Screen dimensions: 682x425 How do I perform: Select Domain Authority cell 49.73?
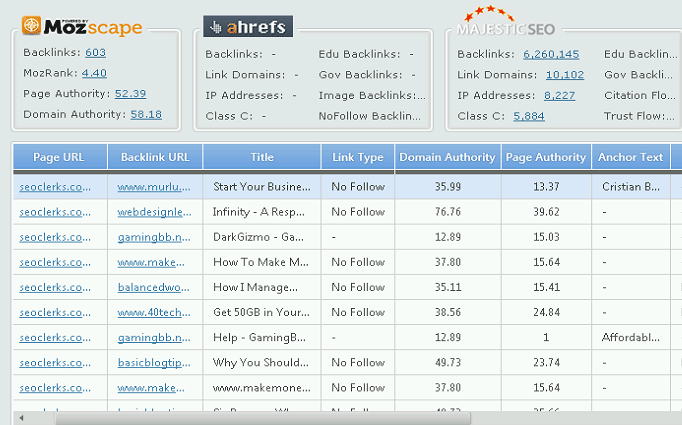click(448, 363)
